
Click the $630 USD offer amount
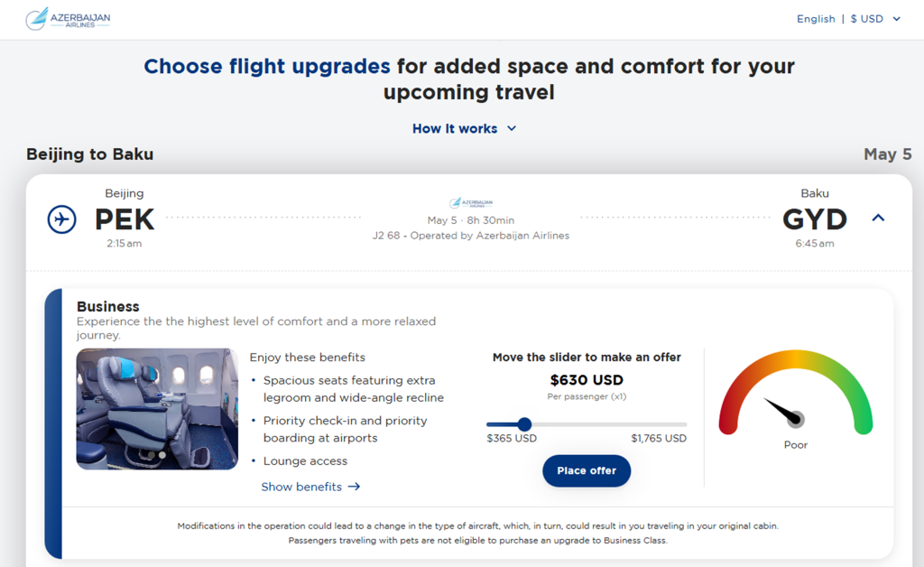(x=587, y=380)
